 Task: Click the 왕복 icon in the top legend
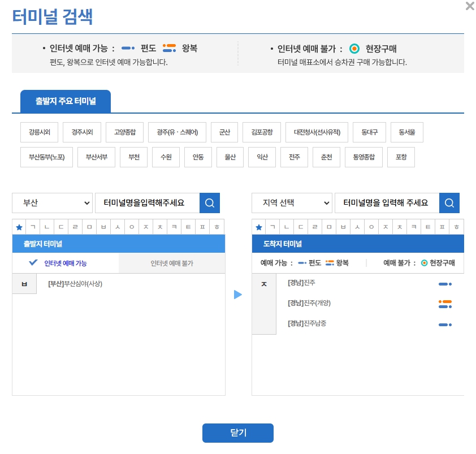tap(170, 48)
